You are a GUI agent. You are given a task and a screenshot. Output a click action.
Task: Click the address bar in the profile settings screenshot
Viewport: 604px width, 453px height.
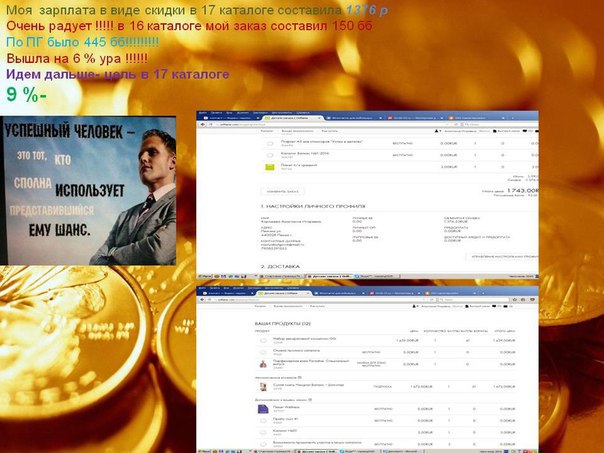click(331, 125)
